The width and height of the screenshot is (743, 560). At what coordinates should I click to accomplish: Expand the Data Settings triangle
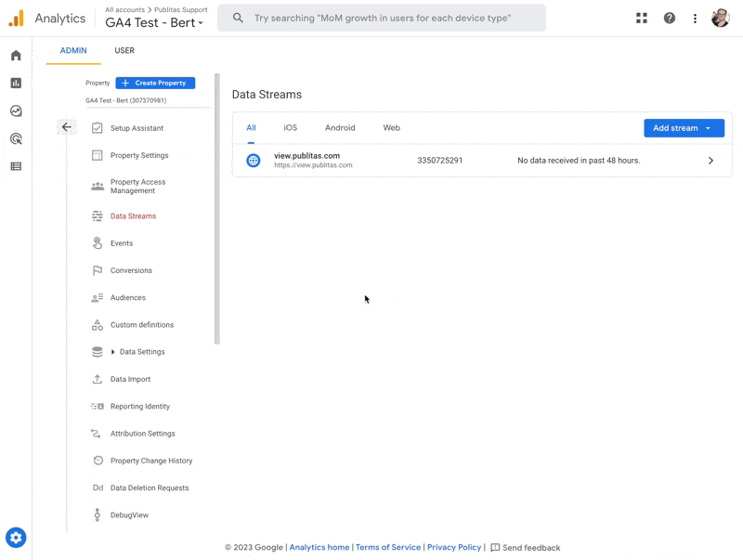pyautogui.click(x=112, y=352)
